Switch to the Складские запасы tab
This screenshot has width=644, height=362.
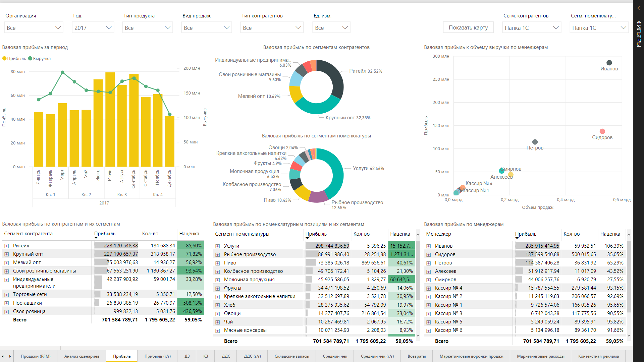(x=292, y=356)
